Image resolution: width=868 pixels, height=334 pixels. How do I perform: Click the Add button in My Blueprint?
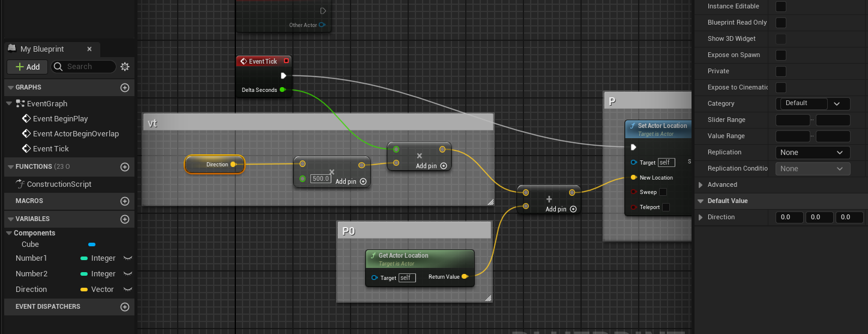(x=27, y=67)
